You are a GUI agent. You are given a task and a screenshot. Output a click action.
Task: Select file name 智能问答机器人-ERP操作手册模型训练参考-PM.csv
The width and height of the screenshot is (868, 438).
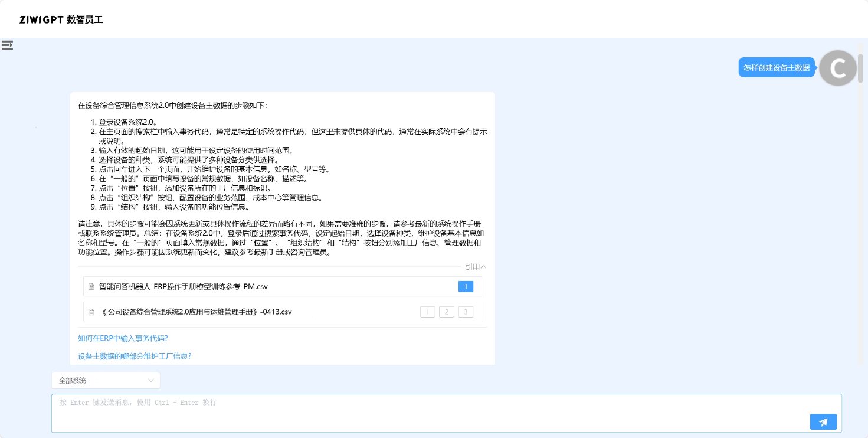pyautogui.click(x=184, y=287)
